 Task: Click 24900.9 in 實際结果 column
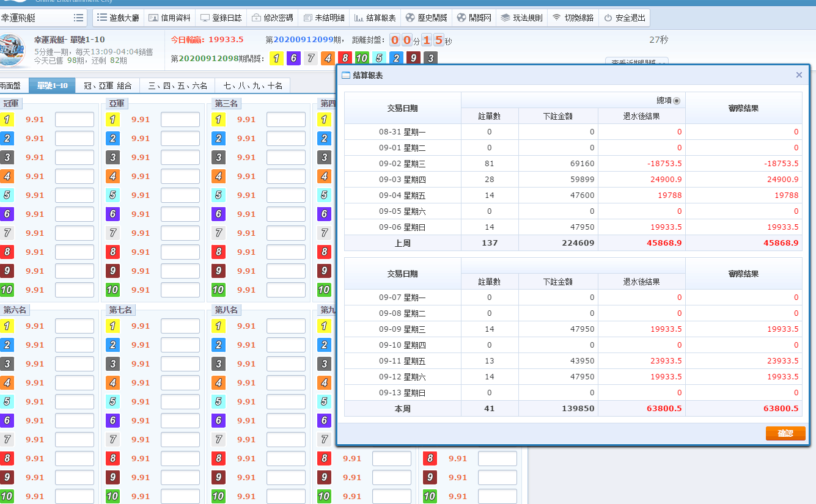point(782,180)
